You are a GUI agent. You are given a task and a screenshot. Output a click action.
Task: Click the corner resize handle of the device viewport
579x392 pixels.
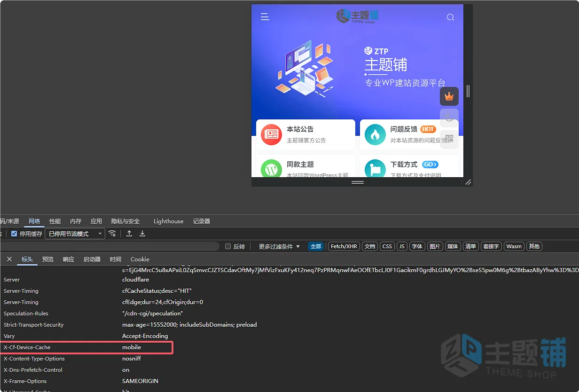[x=468, y=182]
